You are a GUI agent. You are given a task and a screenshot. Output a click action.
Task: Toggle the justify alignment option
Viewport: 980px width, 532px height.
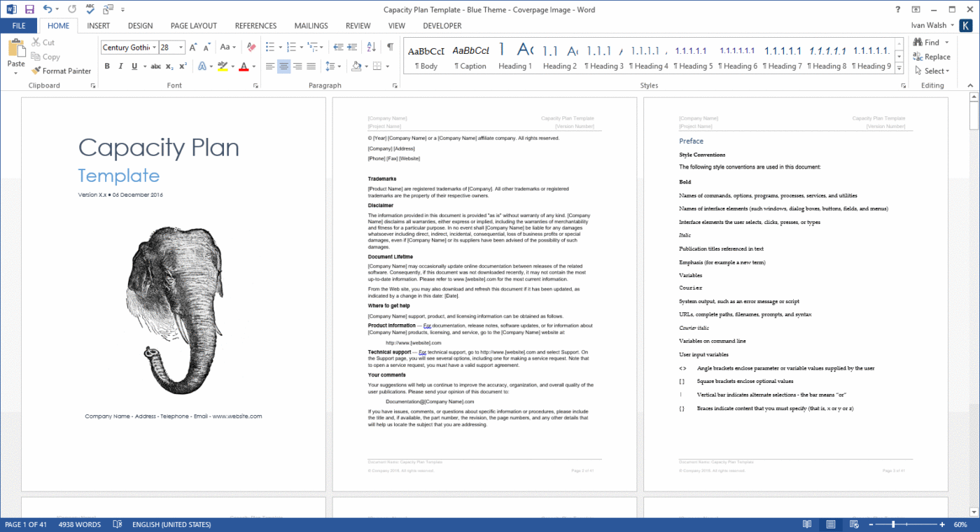click(x=310, y=66)
